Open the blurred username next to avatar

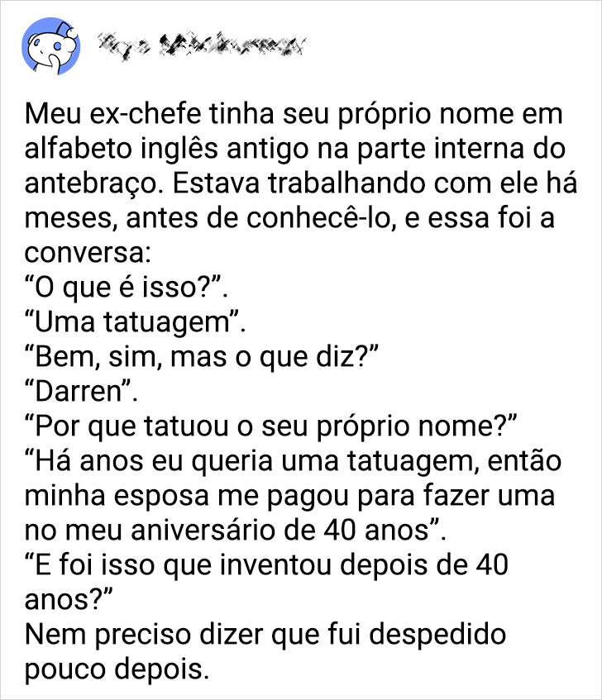tap(202, 45)
